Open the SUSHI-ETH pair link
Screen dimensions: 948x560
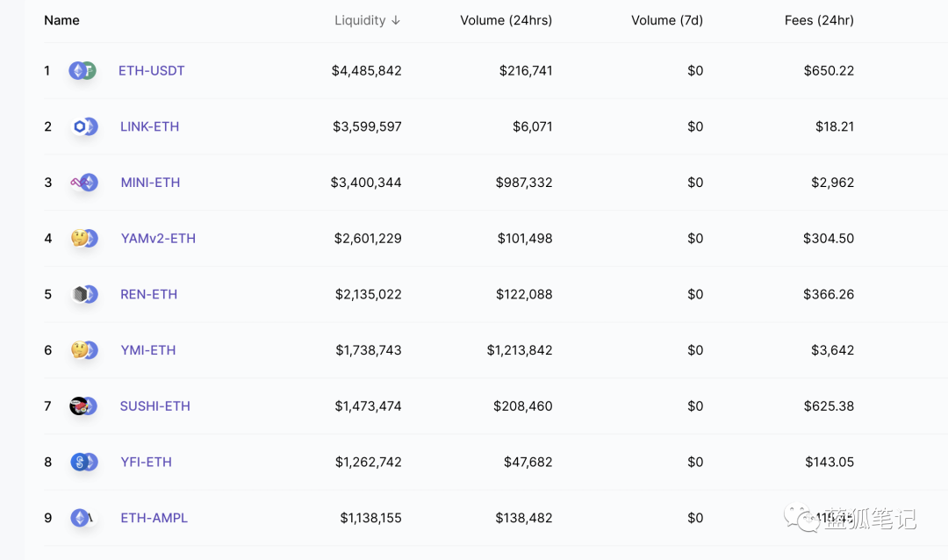(x=155, y=406)
